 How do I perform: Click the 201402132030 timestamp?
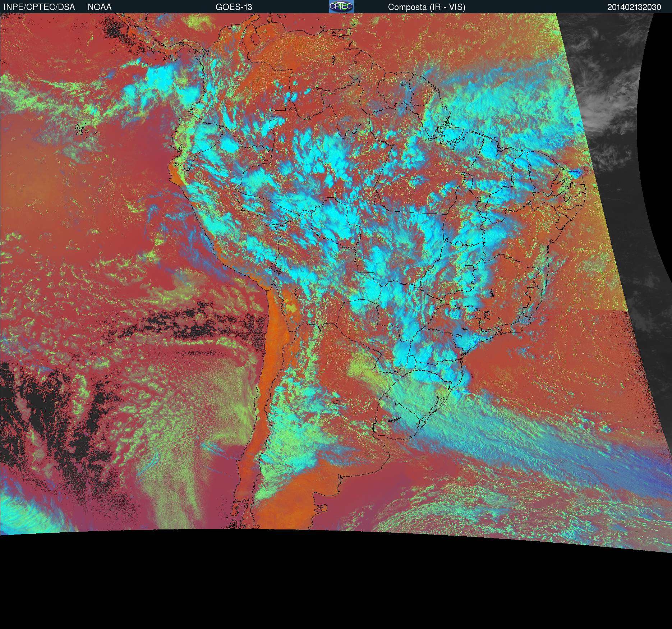point(634,7)
